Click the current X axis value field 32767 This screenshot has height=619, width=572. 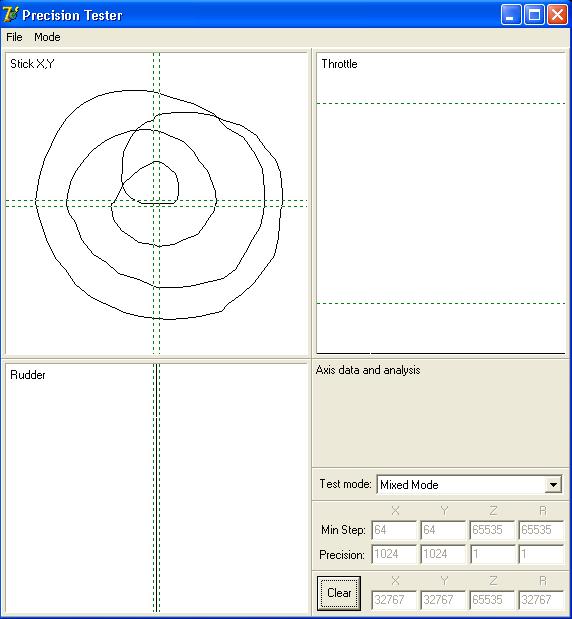coord(394,600)
